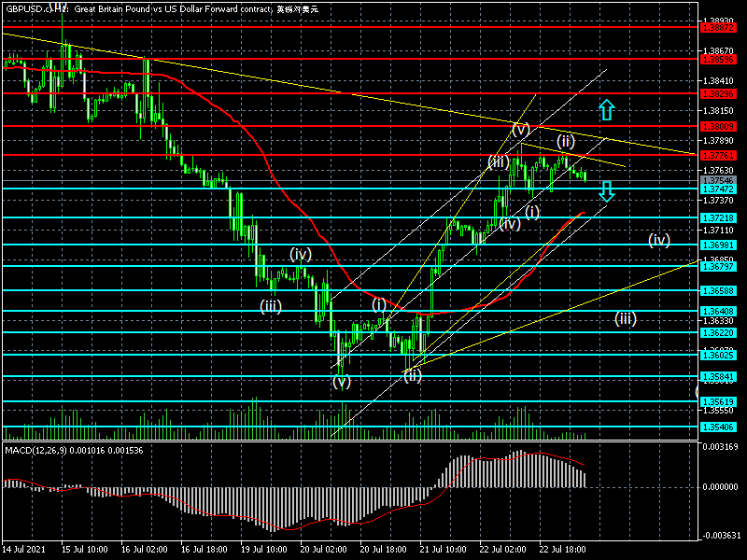Viewport: 747px width, 560px height.
Task: Click price scale value 1.37370
Action: [718, 201]
